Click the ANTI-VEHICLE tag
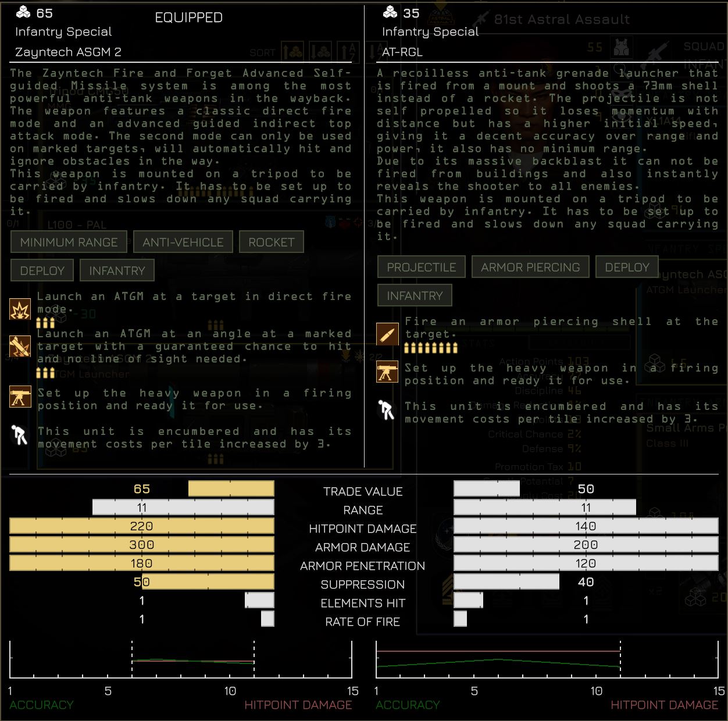 pyautogui.click(x=183, y=242)
